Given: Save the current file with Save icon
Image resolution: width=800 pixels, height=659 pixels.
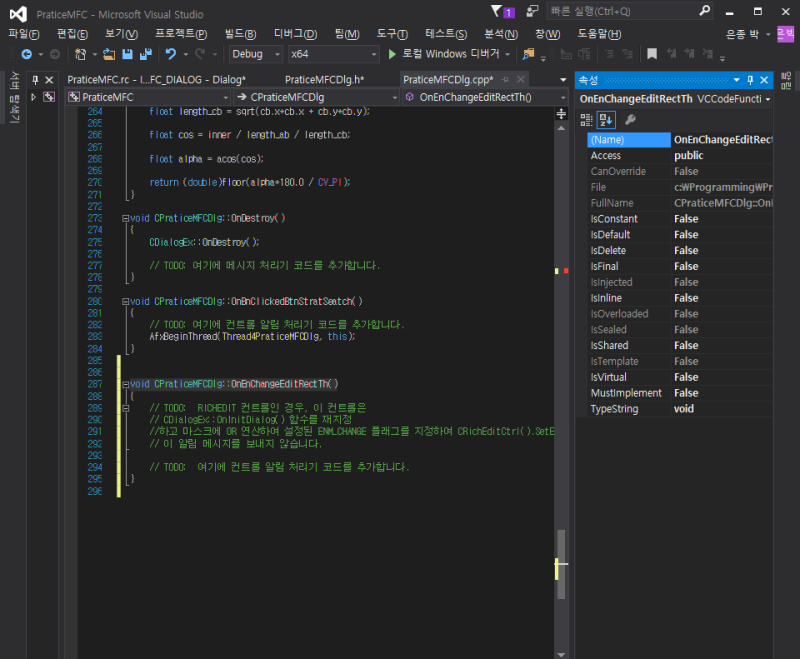Looking at the screenshot, I should [128, 54].
